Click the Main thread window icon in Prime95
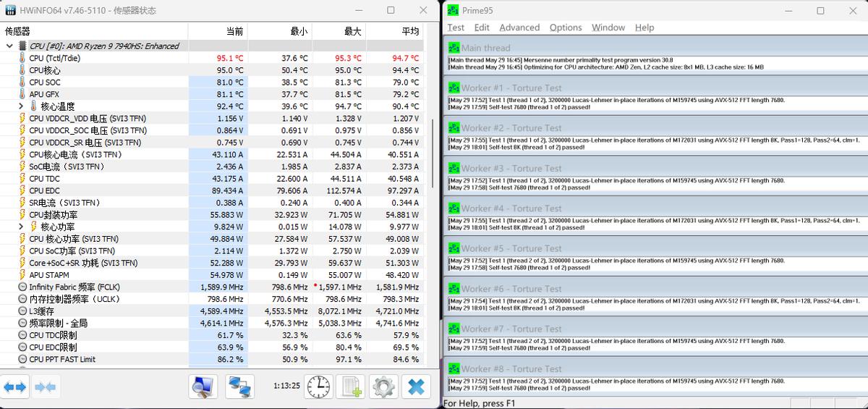The width and height of the screenshot is (868, 409). tap(454, 48)
